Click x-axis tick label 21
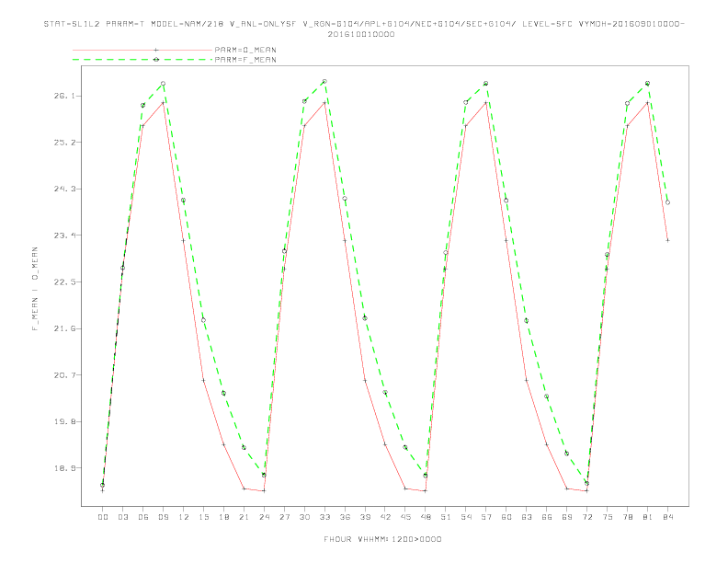Viewport: 728px width, 563px height. [244, 517]
